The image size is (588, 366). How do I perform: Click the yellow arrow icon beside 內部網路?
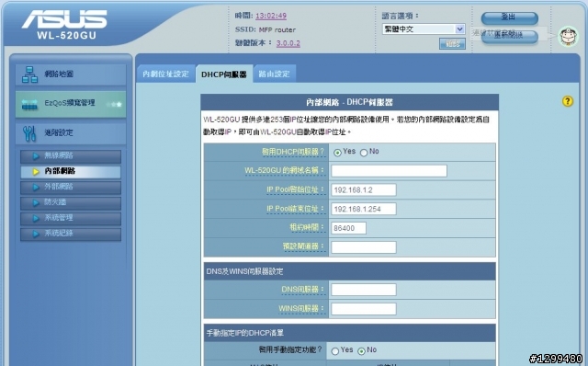(36, 172)
